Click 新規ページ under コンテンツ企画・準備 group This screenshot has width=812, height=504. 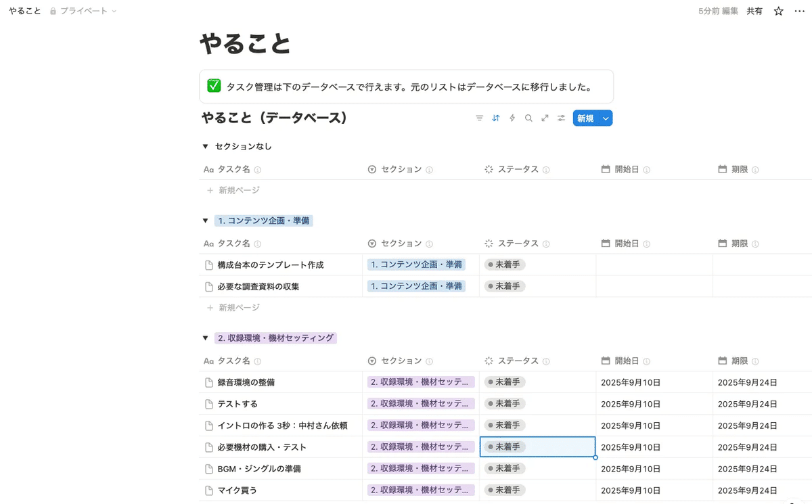[x=238, y=308]
